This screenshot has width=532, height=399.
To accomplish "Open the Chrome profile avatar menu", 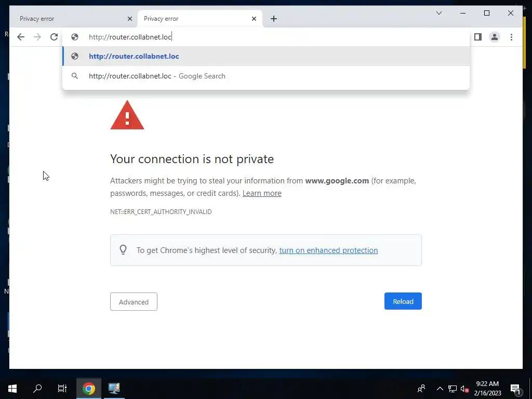I will [495, 37].
